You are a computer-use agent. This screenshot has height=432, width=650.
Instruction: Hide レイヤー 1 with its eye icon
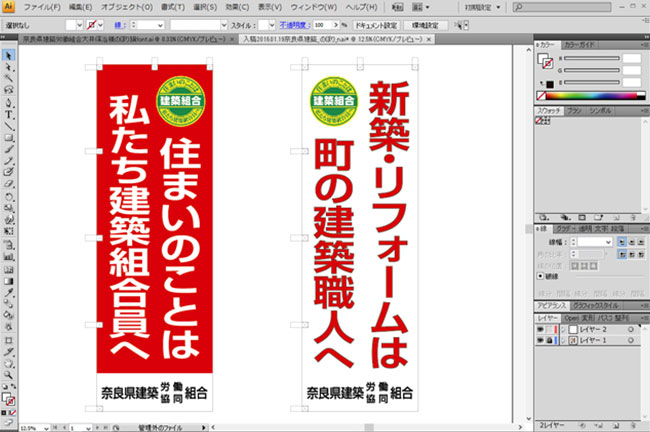tap(540, 340)
